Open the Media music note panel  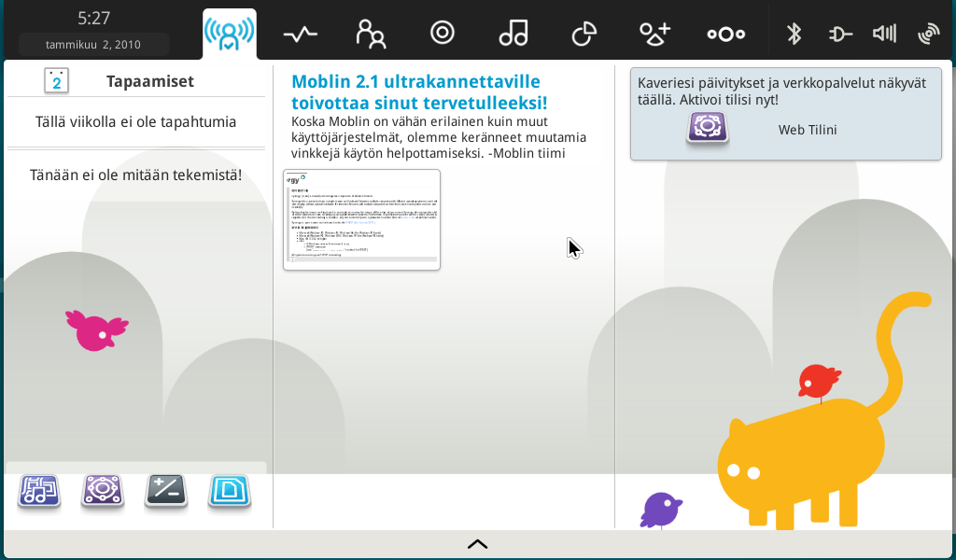513,33
